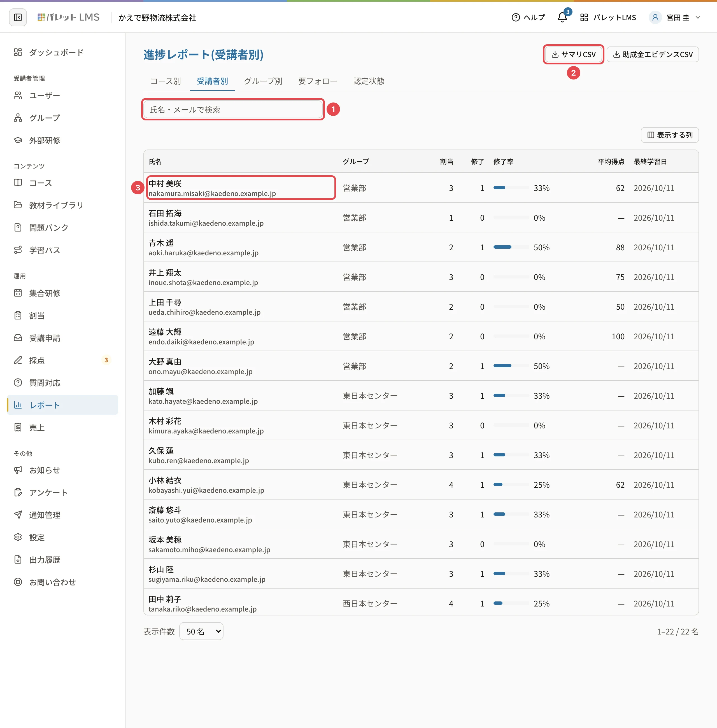717x728 pixels.
Task: Go to ユーザー management
Action: (62, 95)
